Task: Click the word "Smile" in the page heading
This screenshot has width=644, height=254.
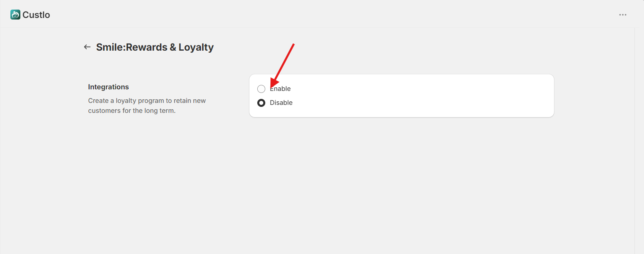Action: 110,47
